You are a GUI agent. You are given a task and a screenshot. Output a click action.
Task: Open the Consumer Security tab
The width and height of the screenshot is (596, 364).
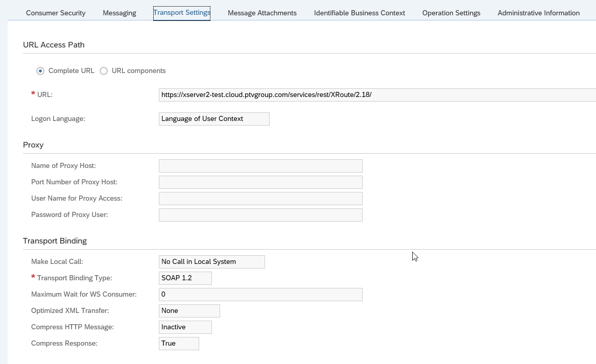click(x=56, y=13)
